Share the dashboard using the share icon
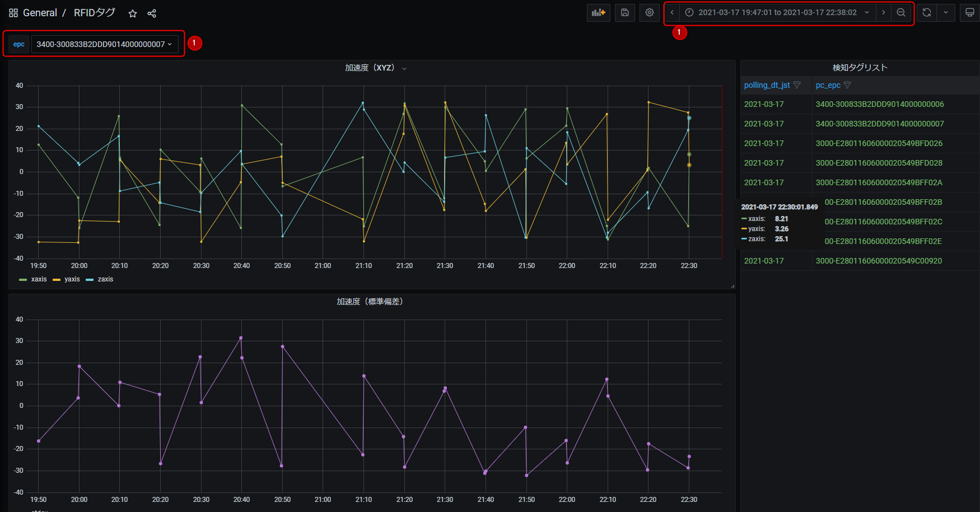980x512 pixels. (x=152, y=13)
